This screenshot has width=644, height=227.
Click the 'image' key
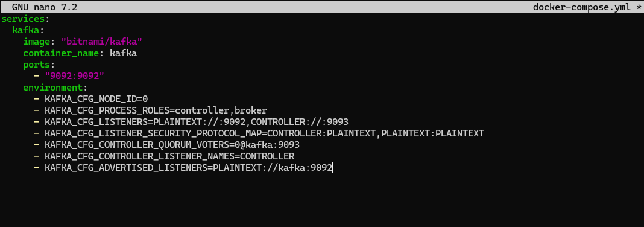point(37,42)
